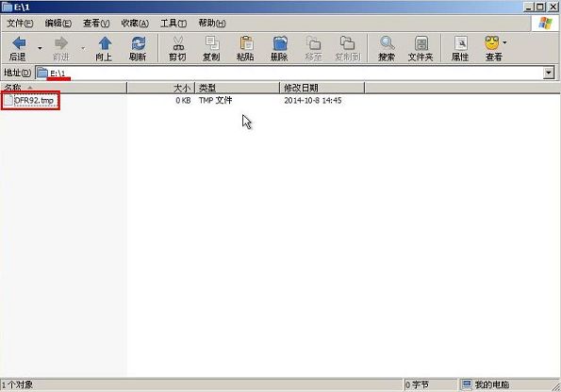561x392 pixels.
Task: Select the DFR92.tmp file
Action: point(30,101)
